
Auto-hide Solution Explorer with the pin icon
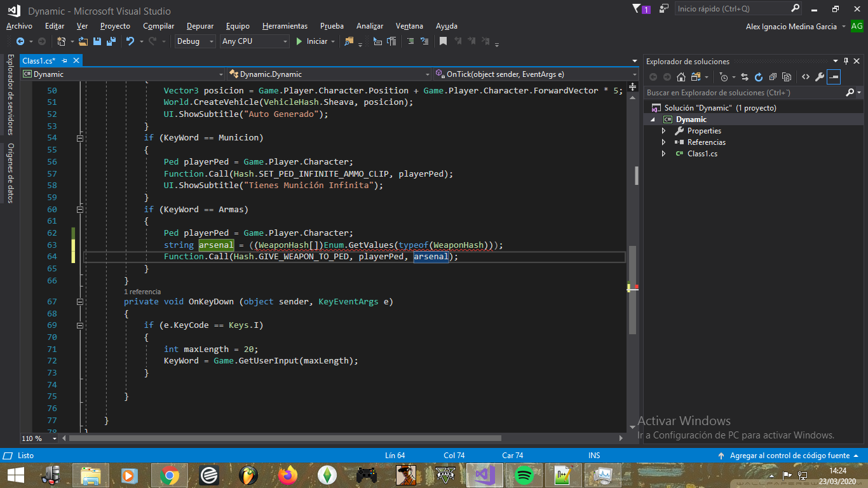[846, 62]
